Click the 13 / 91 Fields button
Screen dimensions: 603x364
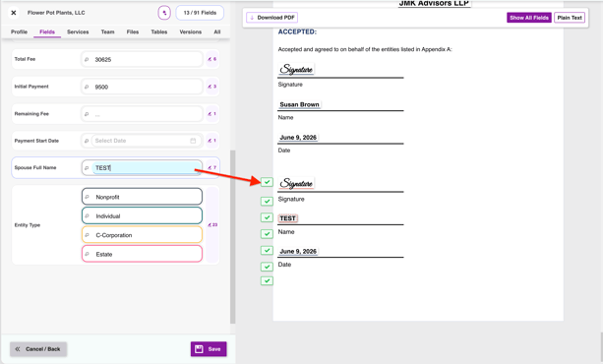tap(200, 13)
